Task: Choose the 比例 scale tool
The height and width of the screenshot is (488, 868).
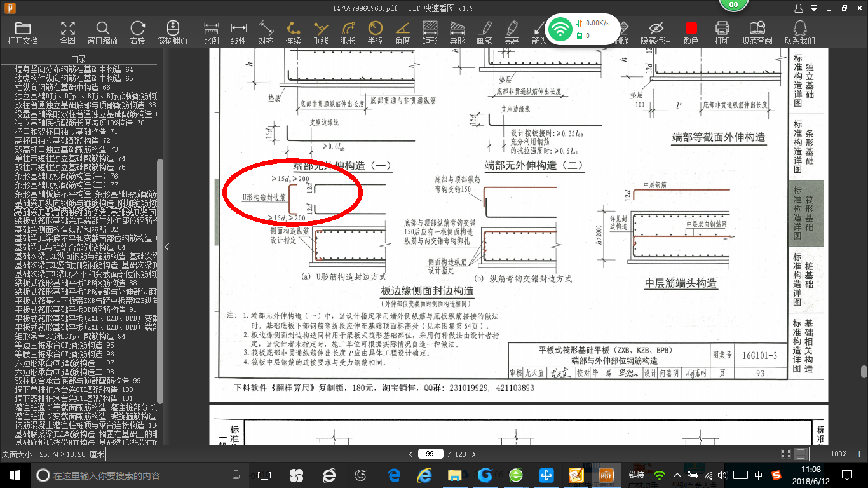Action: (x=212, y=32)
